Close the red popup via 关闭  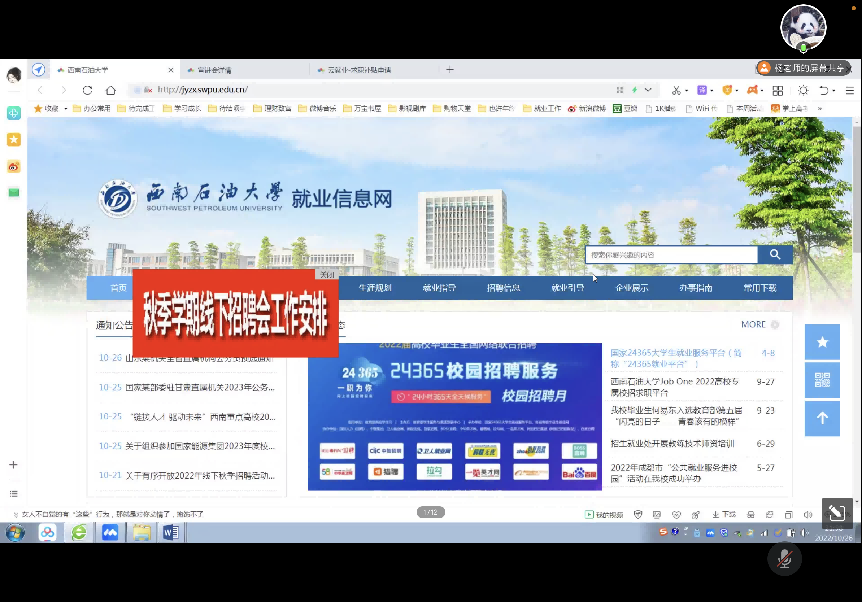tap(327, 274)
